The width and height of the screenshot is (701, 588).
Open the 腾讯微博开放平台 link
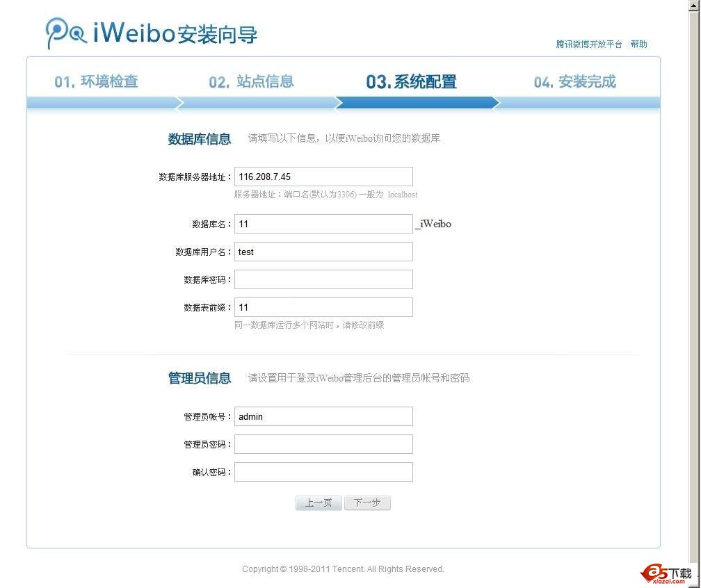[589, 44]
